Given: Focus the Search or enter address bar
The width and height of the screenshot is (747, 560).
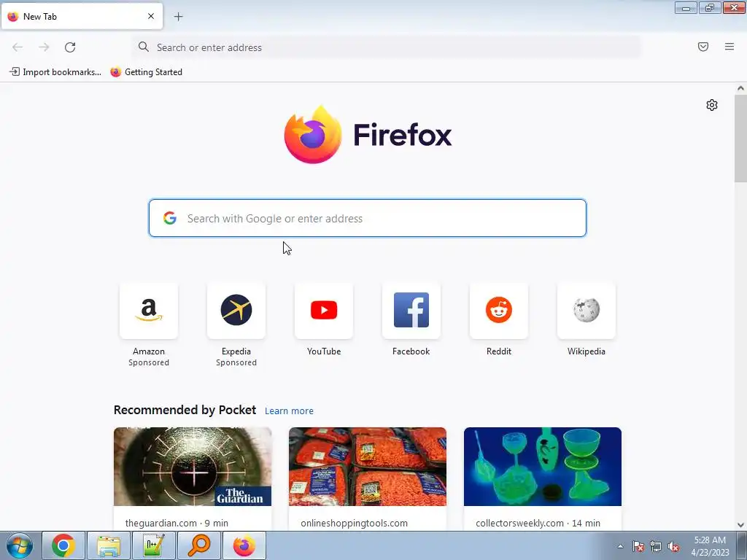Looking at the screenshot, I should [387, 47].
